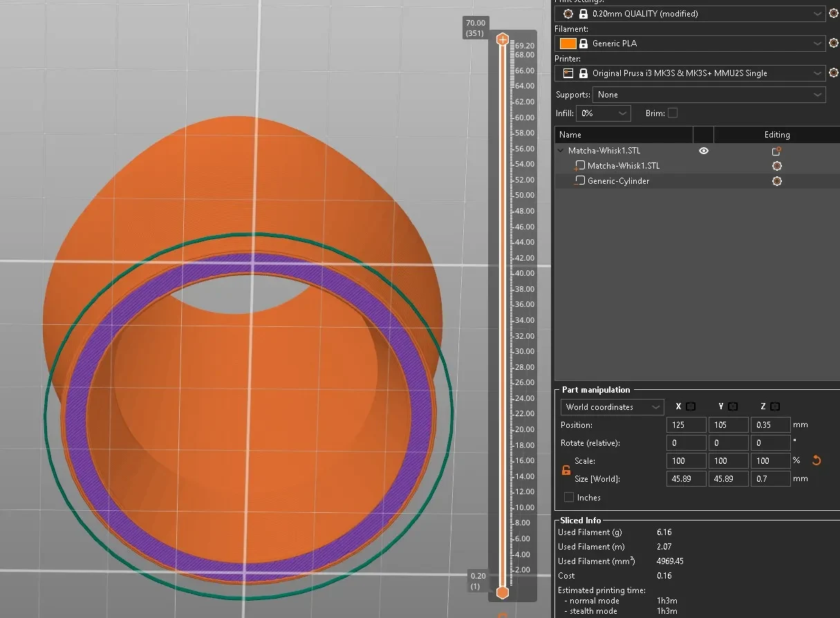This screenshot has width=840, height=618.
Task: Select the top Matcha-Whisk1.STL object row
Action: [x=698, y=151]
